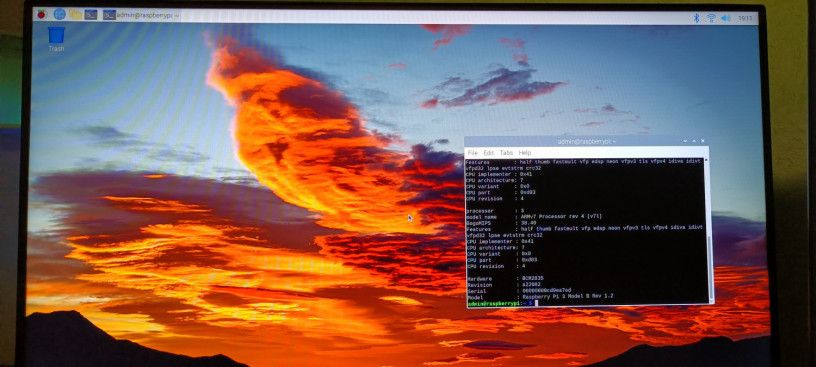Close the terminal window
The height and width of the screenshot is (367, 816).
click(703, 141)
